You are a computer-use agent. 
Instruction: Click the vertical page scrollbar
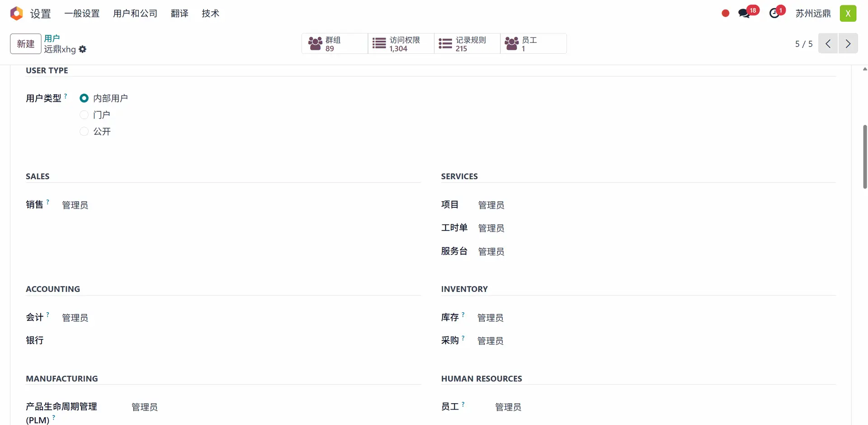pyautogui.click(x=865, y=157)
